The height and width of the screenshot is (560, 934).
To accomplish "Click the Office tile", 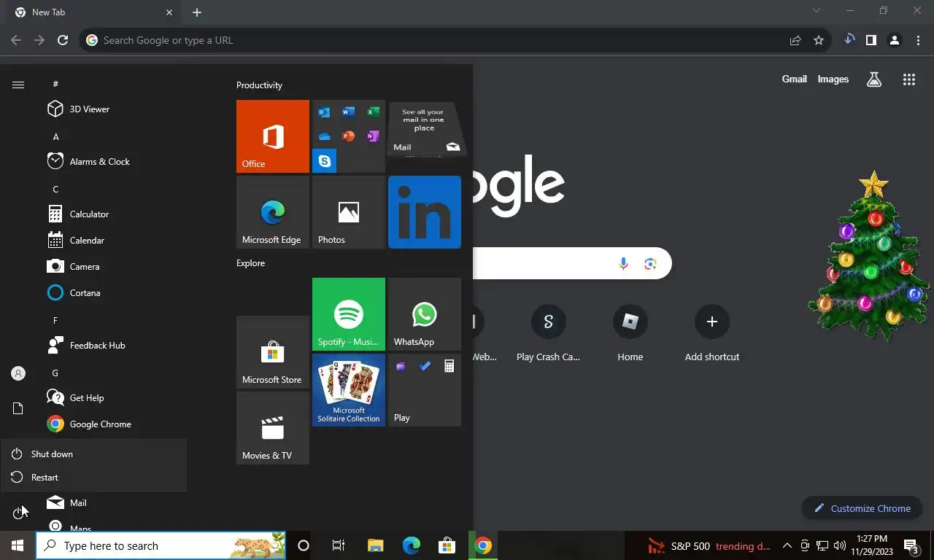I will pos(273,136).
